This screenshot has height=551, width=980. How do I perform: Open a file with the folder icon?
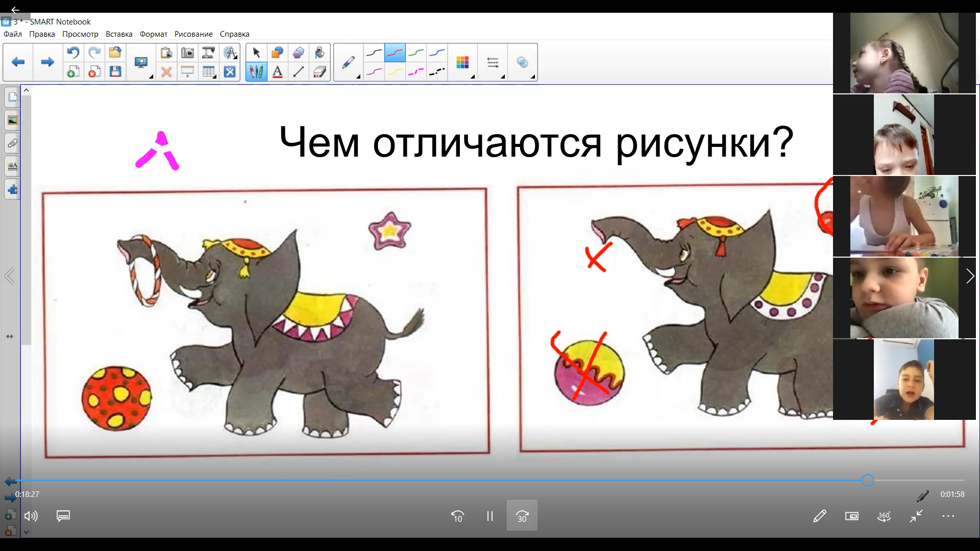[x=115, y=53]
